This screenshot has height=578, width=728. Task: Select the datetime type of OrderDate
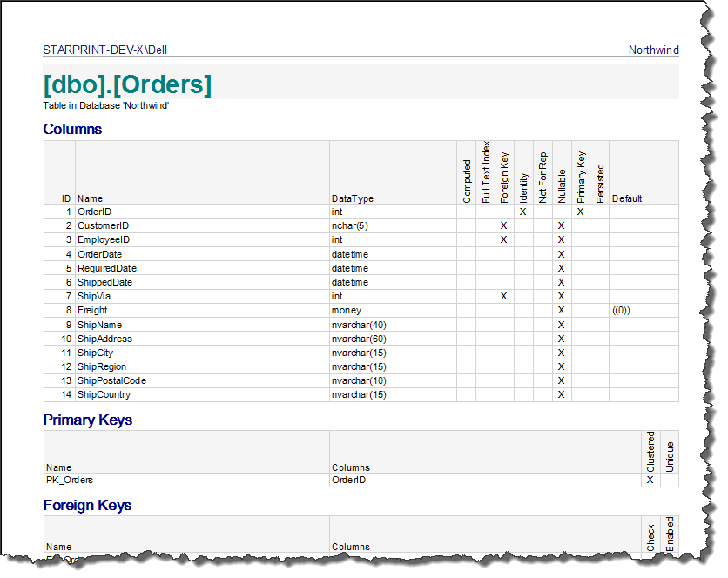coord(350,254)
